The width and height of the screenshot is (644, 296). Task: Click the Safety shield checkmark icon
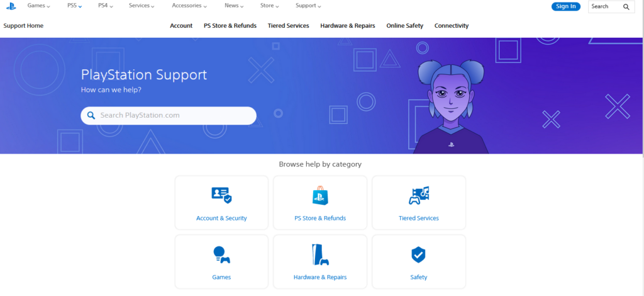[418, 255]
